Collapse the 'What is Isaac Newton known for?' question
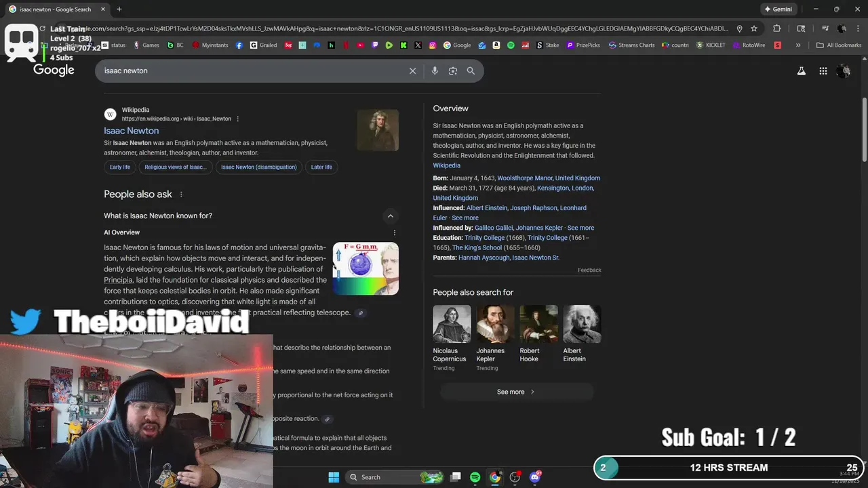This screenshot has height=488, width=868. pos(390,216)
